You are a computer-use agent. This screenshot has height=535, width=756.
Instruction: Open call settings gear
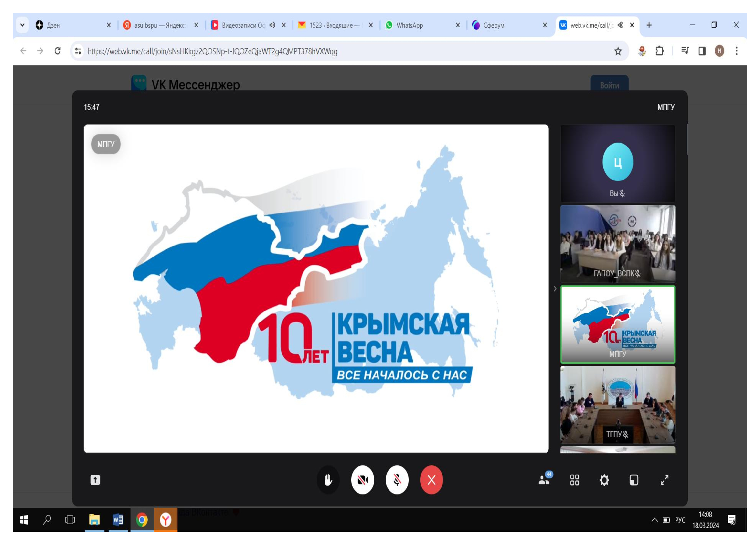coord(604,480)
